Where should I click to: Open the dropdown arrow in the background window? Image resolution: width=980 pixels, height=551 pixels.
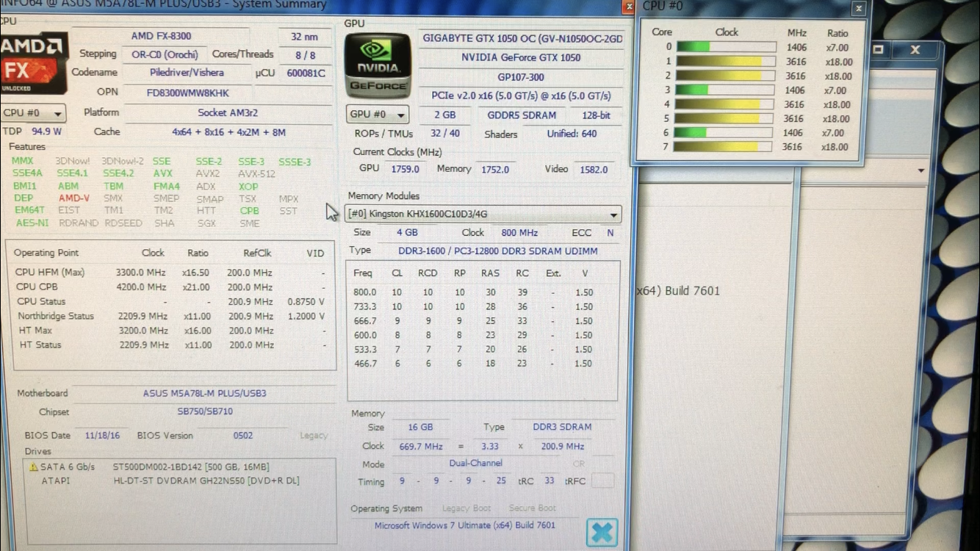tap(921, 171)
